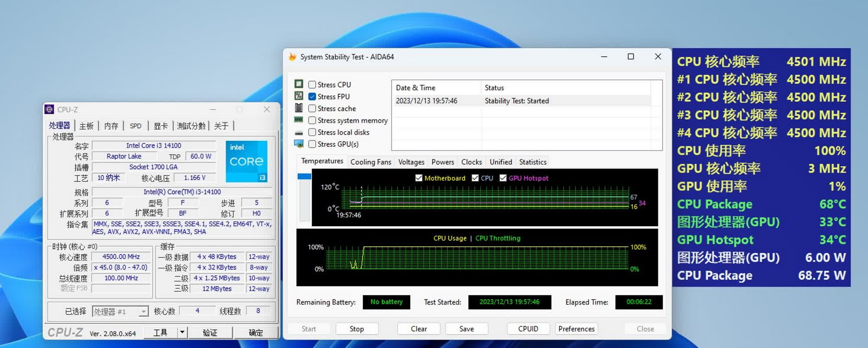Open the SPD tab in CPU-Z
Image resolution: width=868 pixels, height=348 pixels.
(x=135, y=126)
